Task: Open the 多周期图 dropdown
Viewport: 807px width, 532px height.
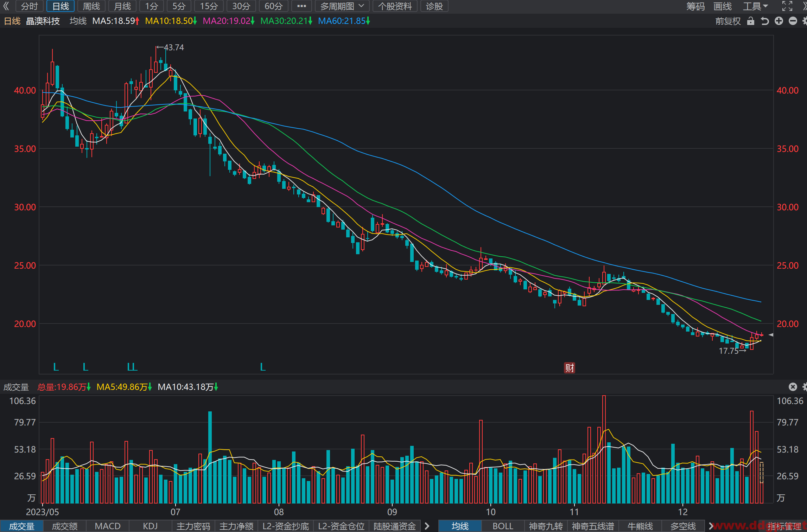Action: coord(342,6)
